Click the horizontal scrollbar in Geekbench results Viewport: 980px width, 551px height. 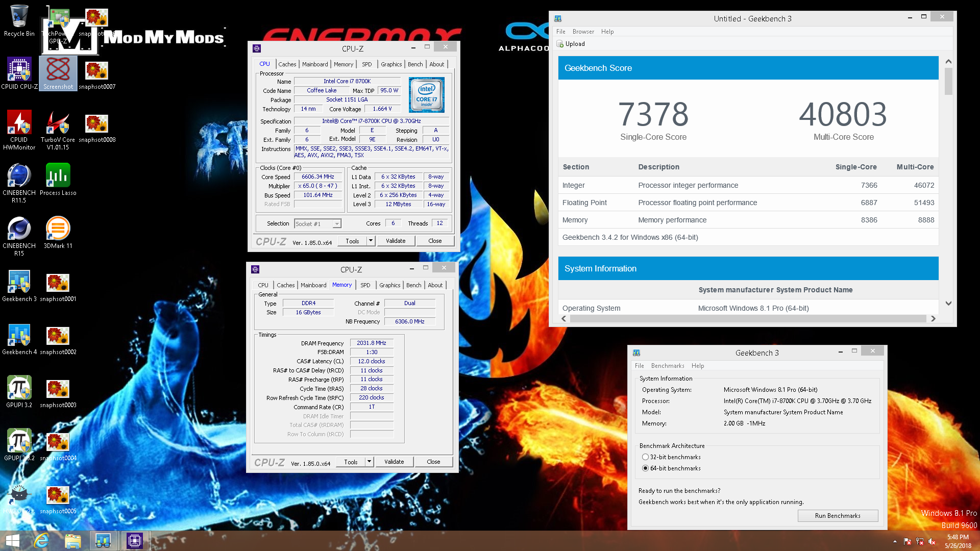[748, 318]
